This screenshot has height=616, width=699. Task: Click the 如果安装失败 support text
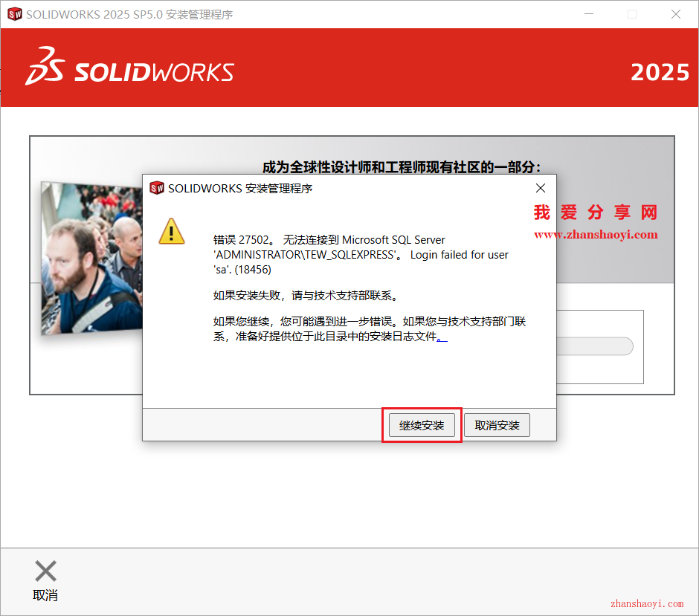[306, 296]
